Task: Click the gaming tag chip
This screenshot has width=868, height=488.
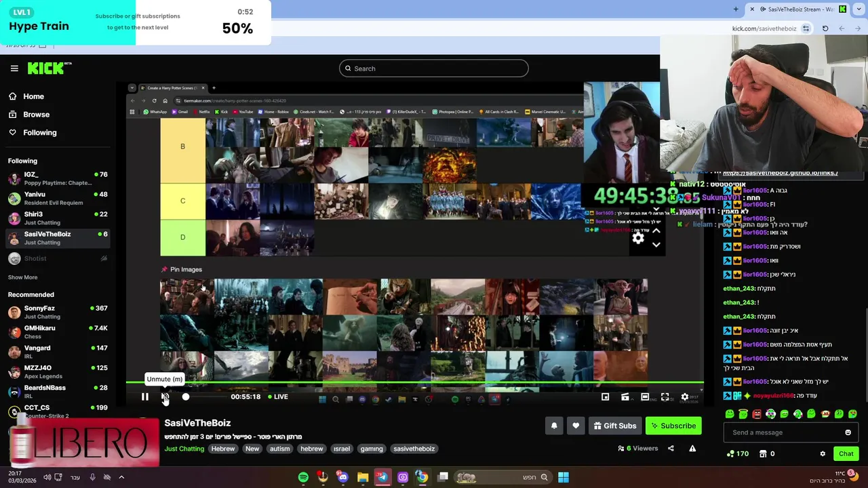Action: click(372, 449)
